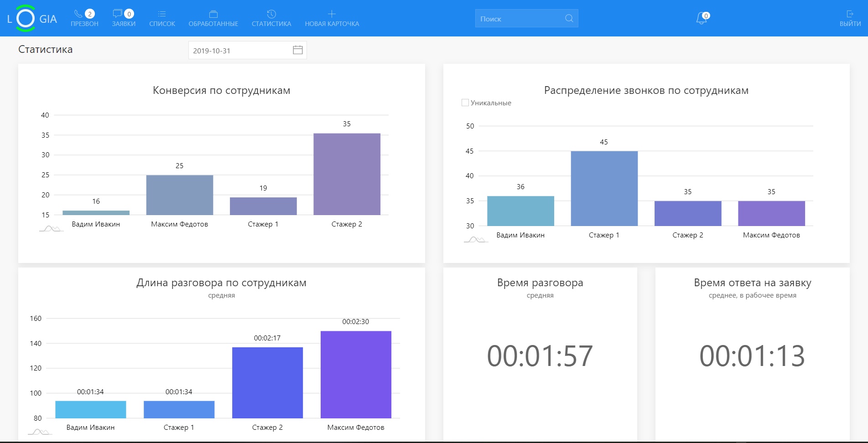This screenshot has width=868, height=443.
Task: Click the Выйти logout icon
Action: pos(850,14)
